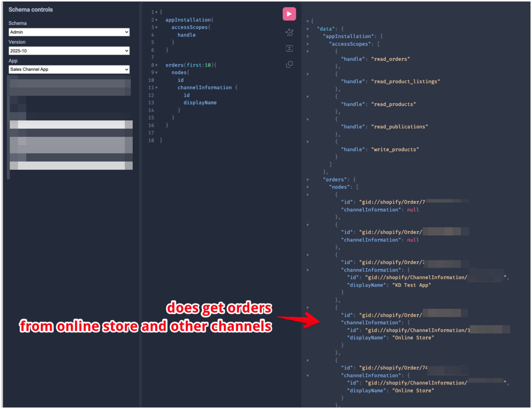This screenshot has height=409, width=532.
Task: Collapse response "appInstallation" object arrow
Action: 308,37
